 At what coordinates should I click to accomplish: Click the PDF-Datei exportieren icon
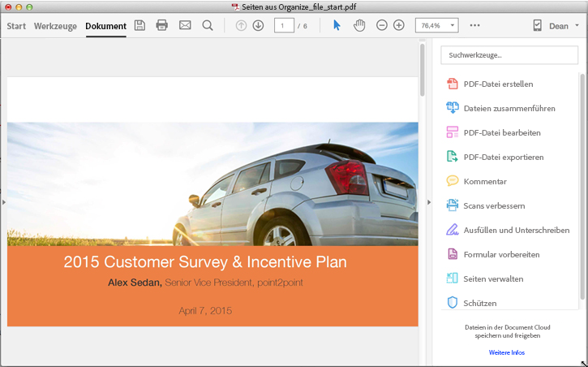pos(453,157)
